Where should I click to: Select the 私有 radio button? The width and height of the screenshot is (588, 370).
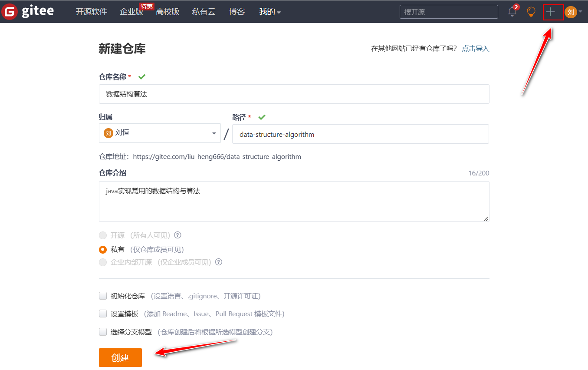click(103, 249)
